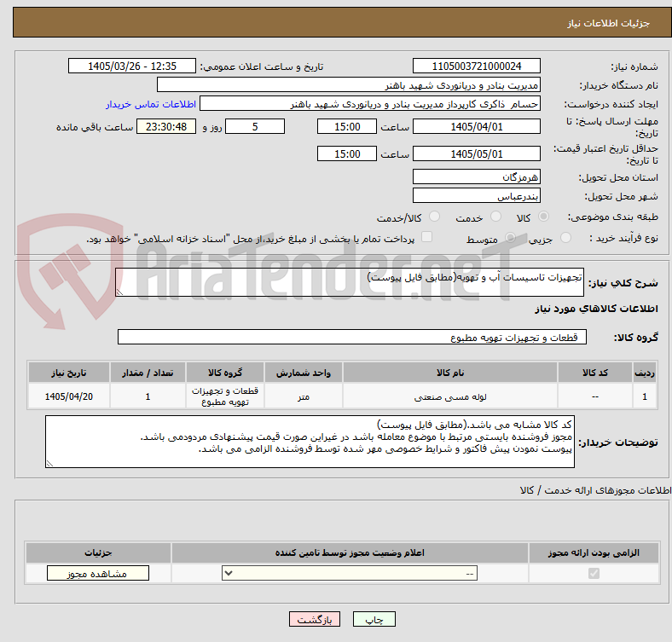
Task: Select the کالا/خدمت radio button
Action: pos(434,217)
